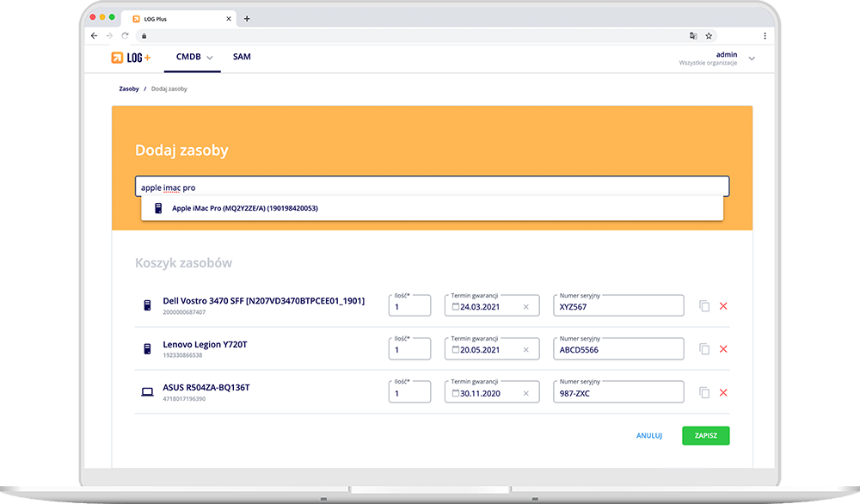The width and height of the screenshot is (860, 504).
Task: Duplicate the Dell Vostro 3470 SFF row
Action: coord(704,306)
